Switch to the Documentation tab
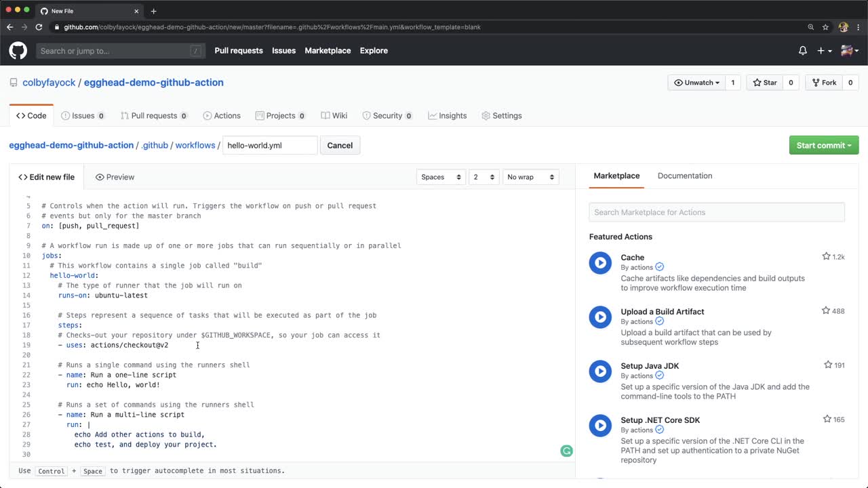Image resolution: width=868 pixels, height=488 pixels. 684,176
